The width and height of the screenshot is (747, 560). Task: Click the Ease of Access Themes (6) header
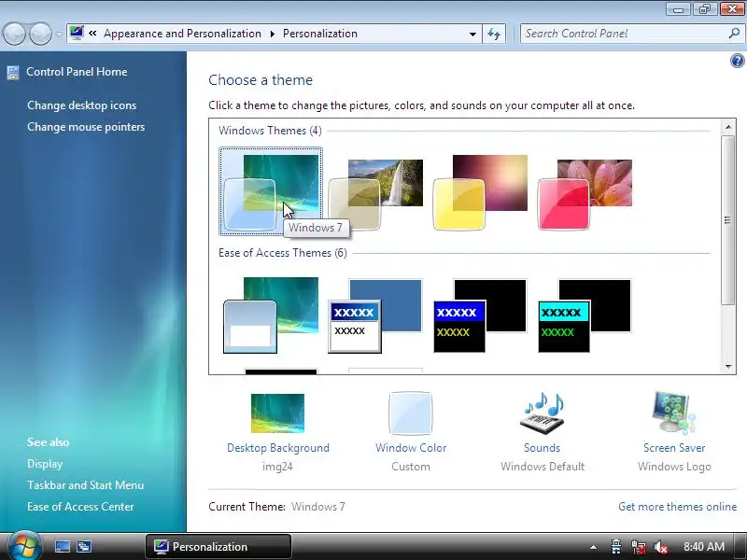click(283, 253)
